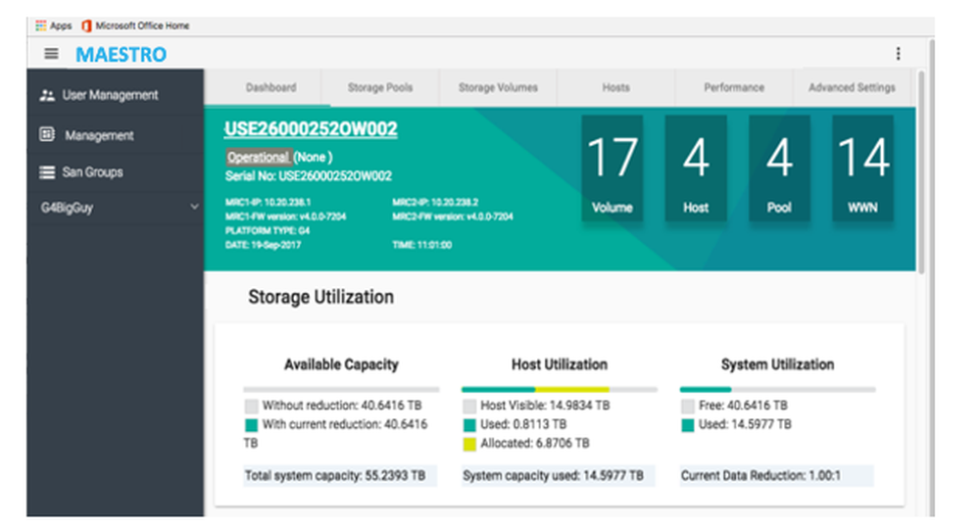Open the Microsoft Office Home bookmark
This screenshot has height=529, width=980.
(136, 25)
